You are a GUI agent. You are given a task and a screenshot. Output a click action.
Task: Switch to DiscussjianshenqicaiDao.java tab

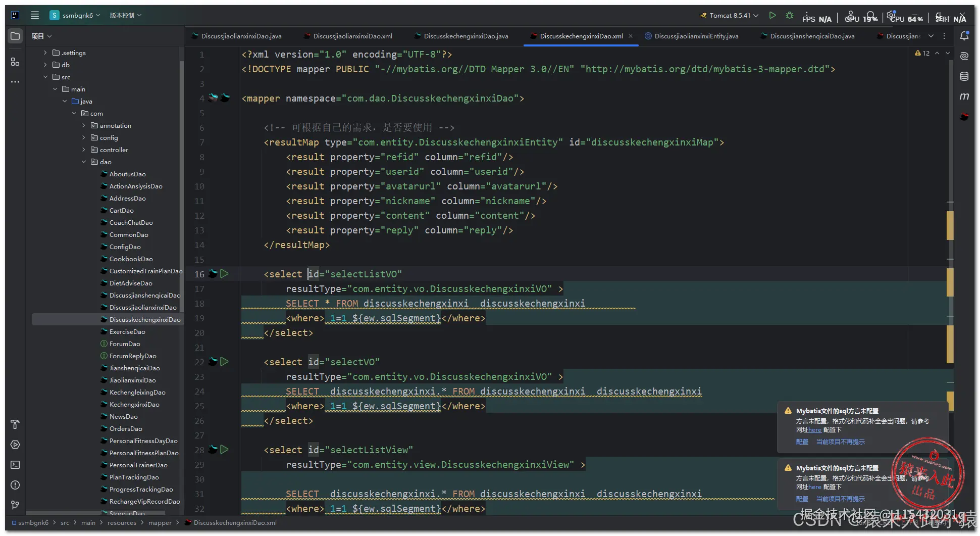click(x=807, y=36)
